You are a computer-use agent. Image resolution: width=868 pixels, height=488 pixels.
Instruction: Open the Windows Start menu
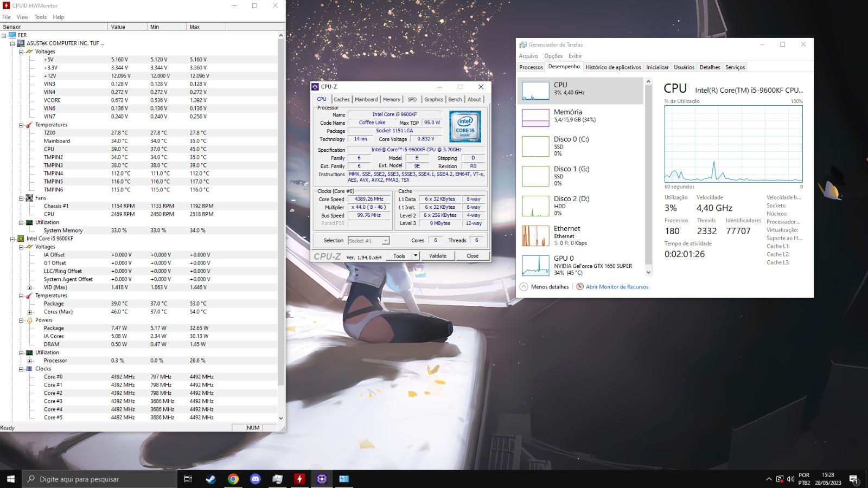(10, 479)
